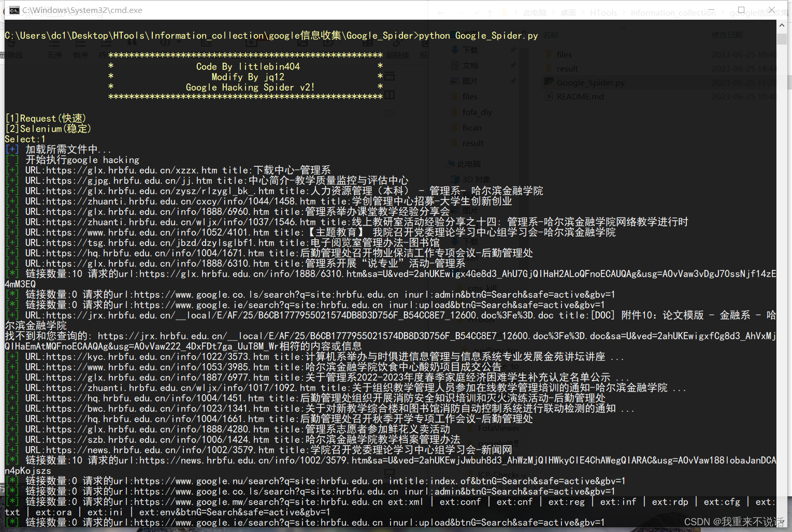Click the '[2]Selenium(稳定)' option line
This screenshot has height=532, width=792.
(x=48, y=128)
